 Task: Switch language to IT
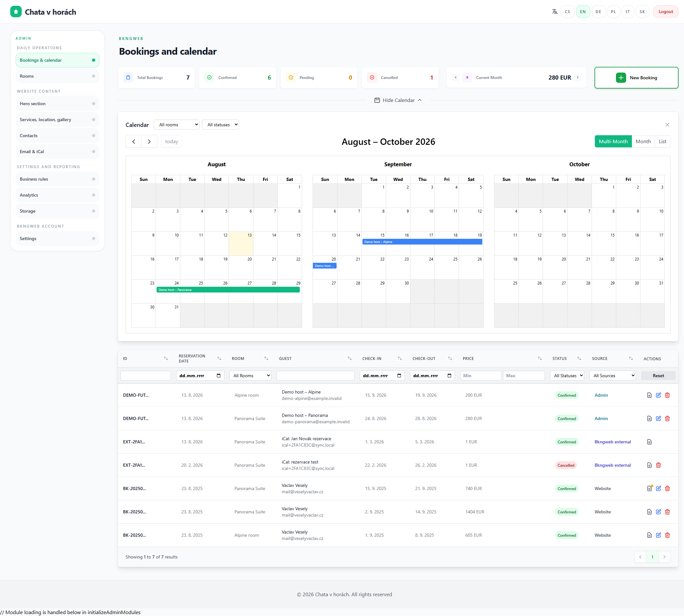(x=628, y=12)
